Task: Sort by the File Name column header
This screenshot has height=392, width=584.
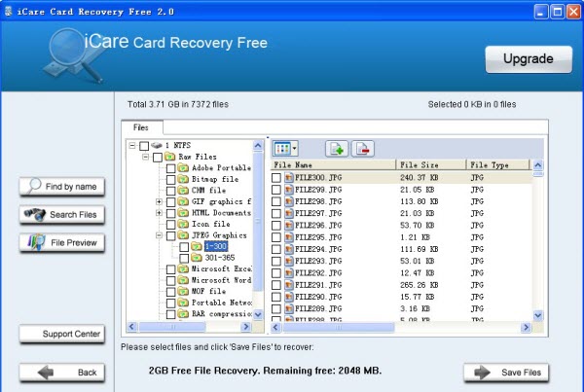Action: [333, 164]
